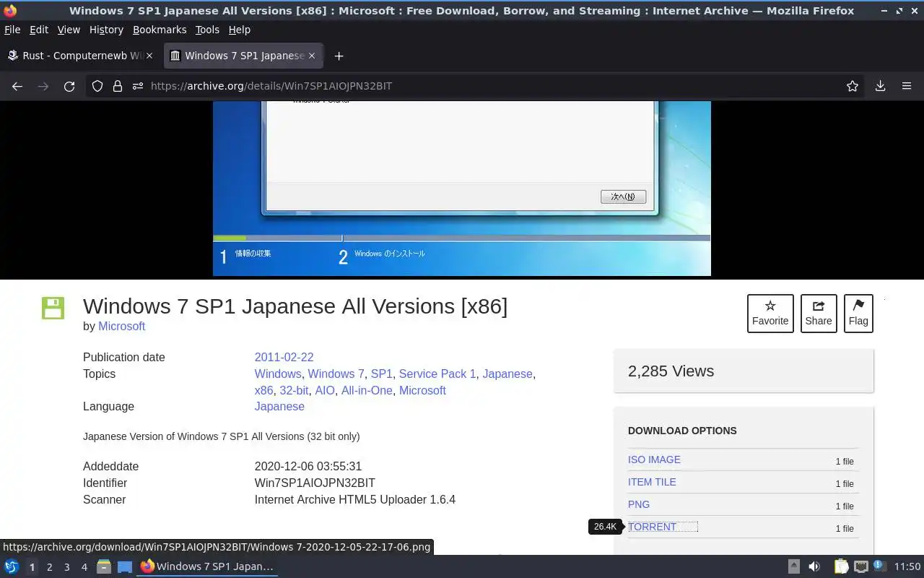Download the TORRENT file
This screenshot has width=924, height=578.
[653, 527]
